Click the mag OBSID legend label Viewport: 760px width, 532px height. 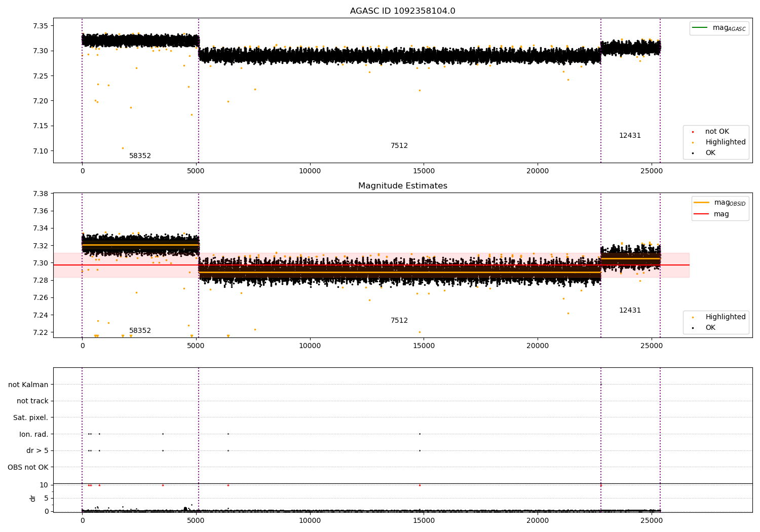(730, 203)
